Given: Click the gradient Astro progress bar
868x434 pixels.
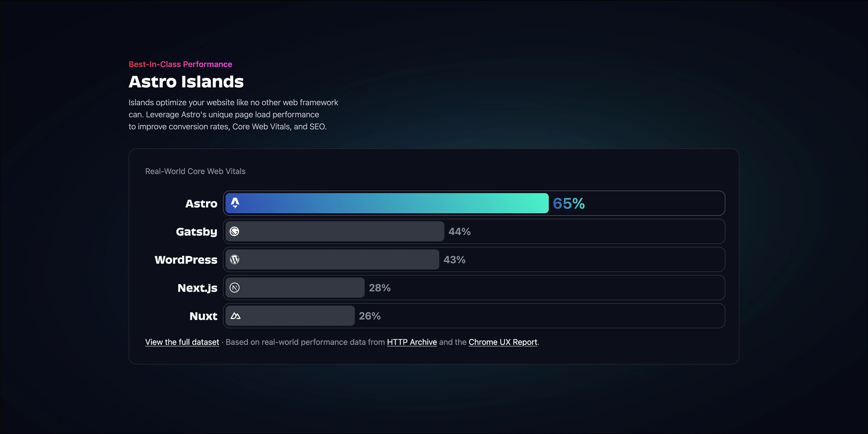Looking at the screenshot, I should click(x=387, y=203).
